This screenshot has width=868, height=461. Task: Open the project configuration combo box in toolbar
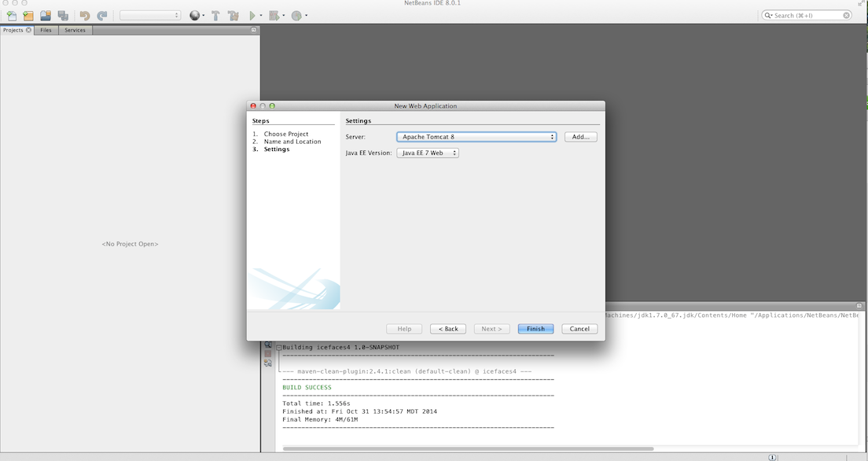150,16
